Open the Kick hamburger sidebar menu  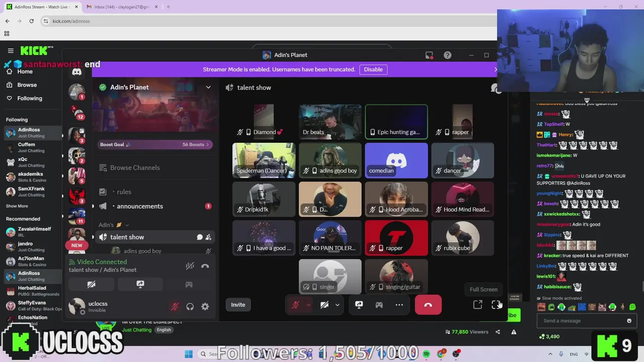[11, 51]
